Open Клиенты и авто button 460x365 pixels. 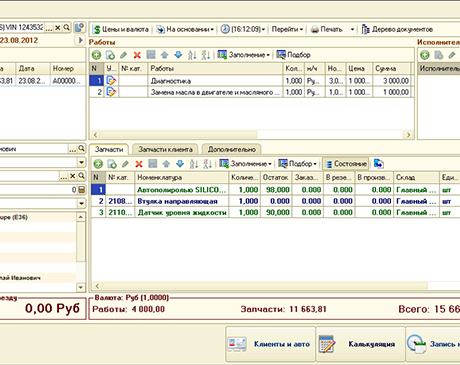[x=270, y=344]
